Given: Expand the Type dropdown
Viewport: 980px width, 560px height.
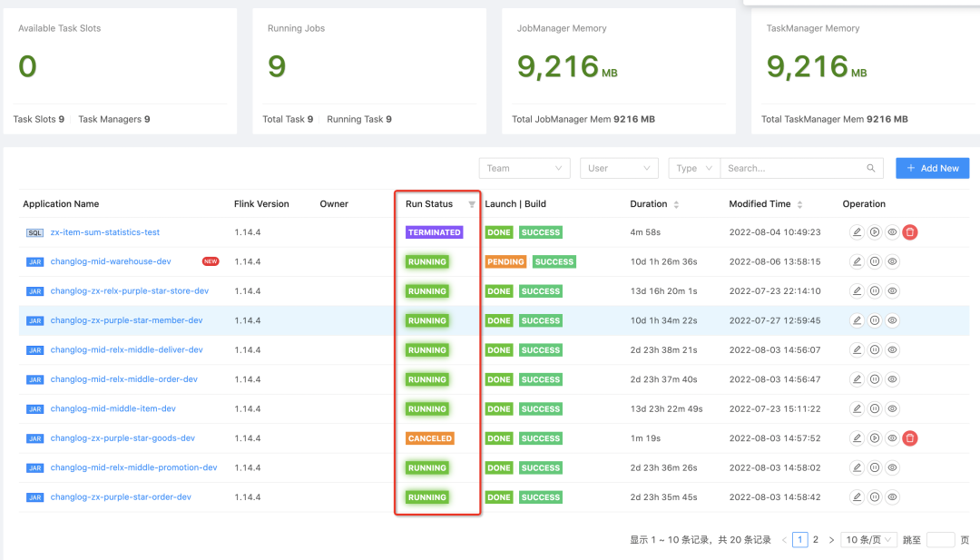Looking at the screenshot, I should tap(694, 168).
